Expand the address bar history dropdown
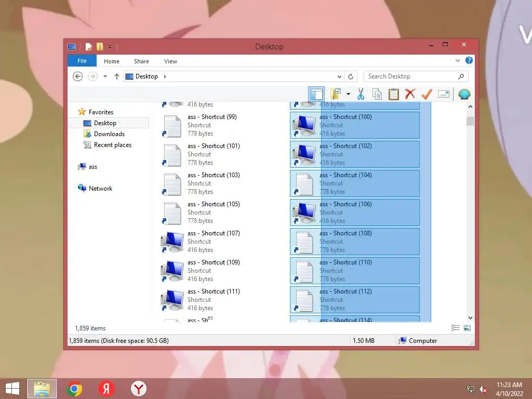The height and width of the screenshot is (399, 532). (x=339, y=77)
